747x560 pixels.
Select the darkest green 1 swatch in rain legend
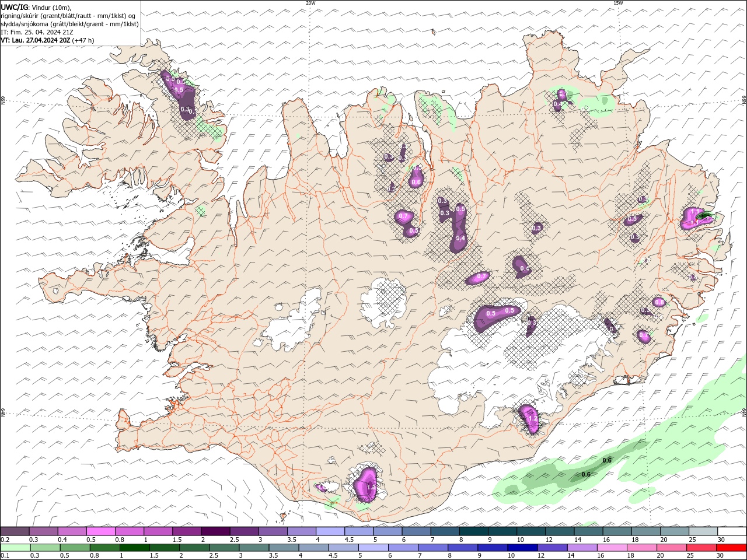[134, 548]
